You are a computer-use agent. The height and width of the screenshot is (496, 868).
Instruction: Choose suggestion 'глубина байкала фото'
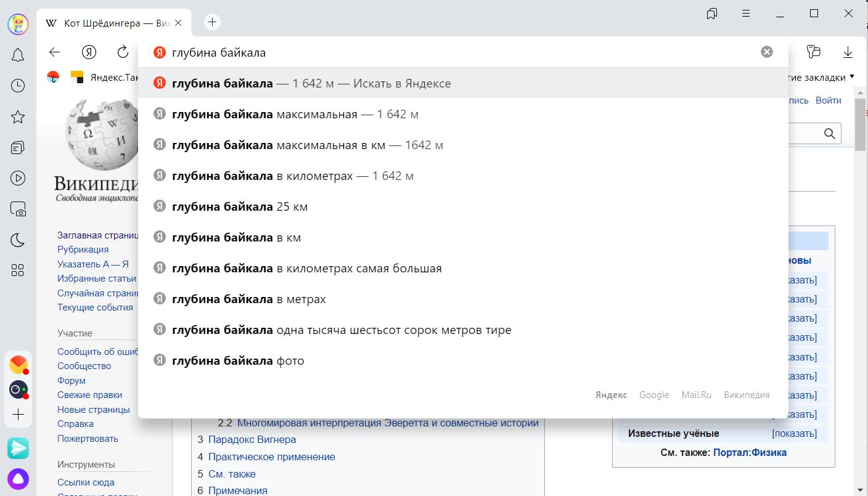(x=463, y=360)
